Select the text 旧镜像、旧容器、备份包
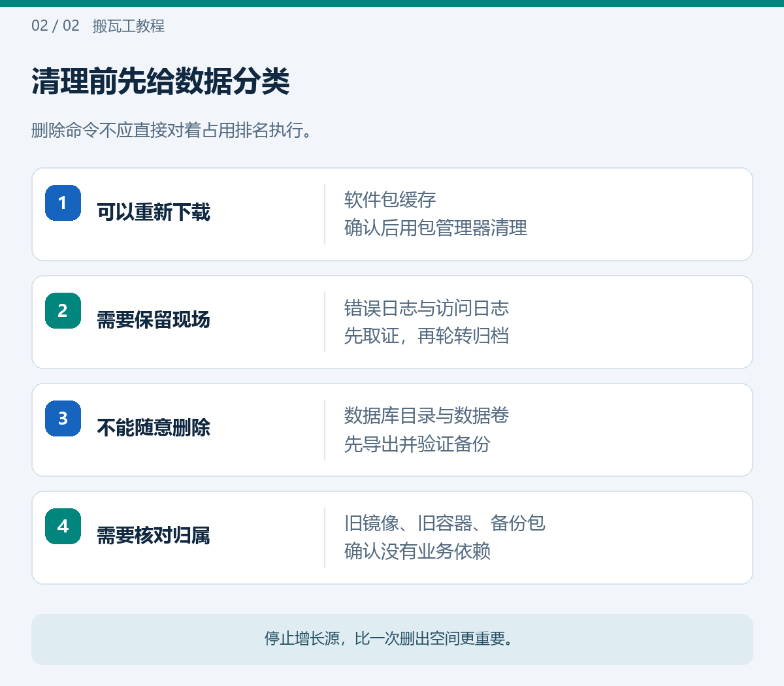 445,523
